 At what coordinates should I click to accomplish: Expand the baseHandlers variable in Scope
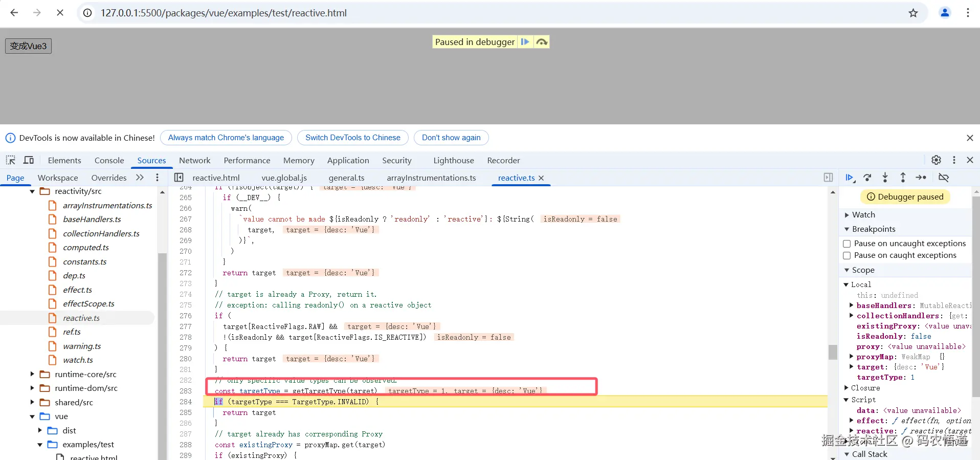coord(851,305)
